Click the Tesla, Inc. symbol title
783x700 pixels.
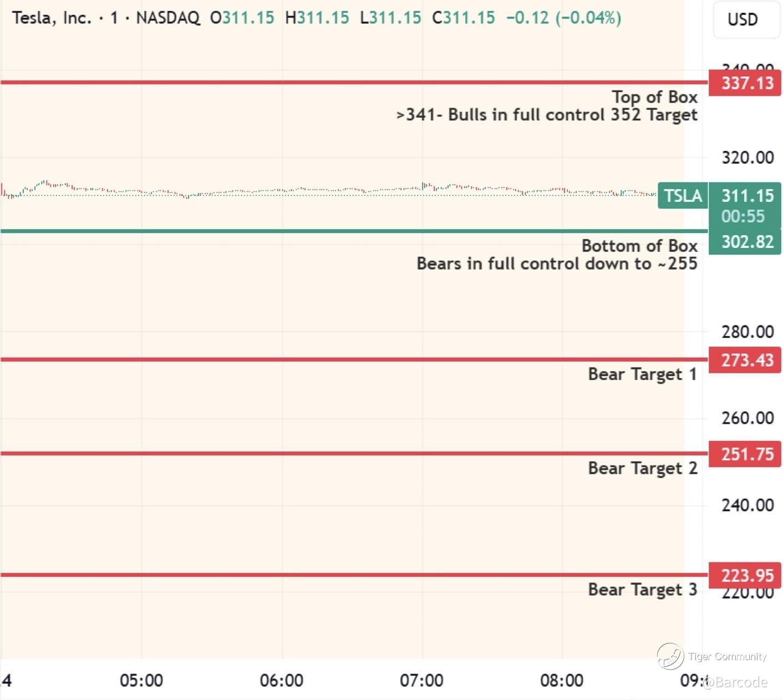(52, 18)
